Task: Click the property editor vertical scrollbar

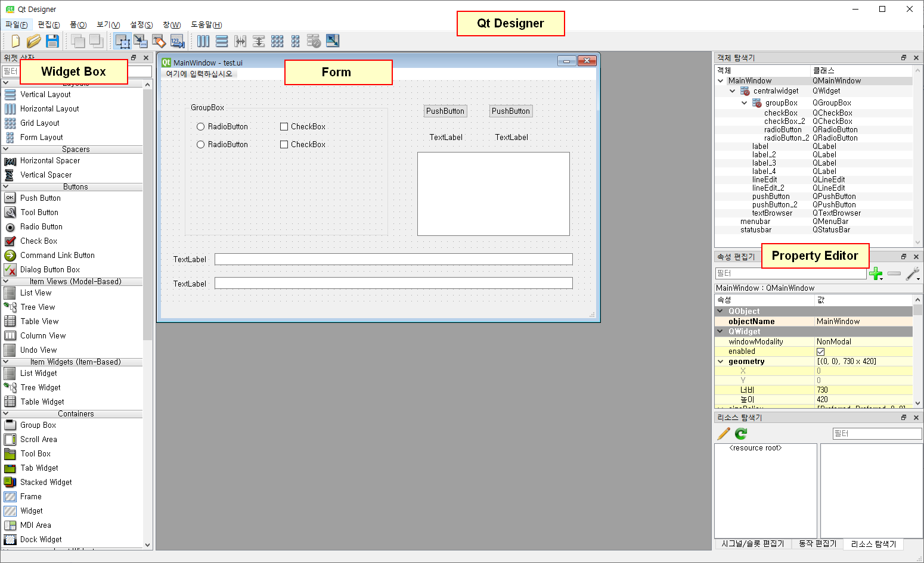Action: (917, 310)
